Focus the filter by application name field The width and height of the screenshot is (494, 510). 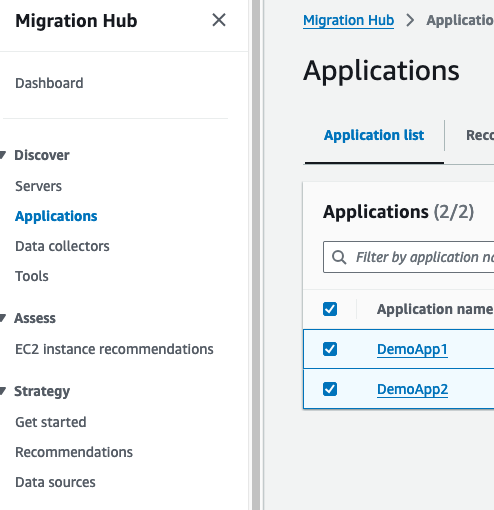coord(409,257)
